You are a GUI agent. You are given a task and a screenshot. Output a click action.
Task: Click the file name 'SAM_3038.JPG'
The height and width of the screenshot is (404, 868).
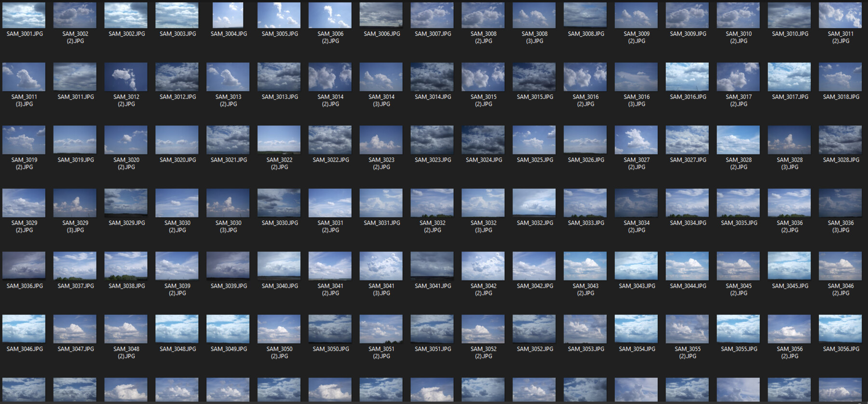click(127, 286)
